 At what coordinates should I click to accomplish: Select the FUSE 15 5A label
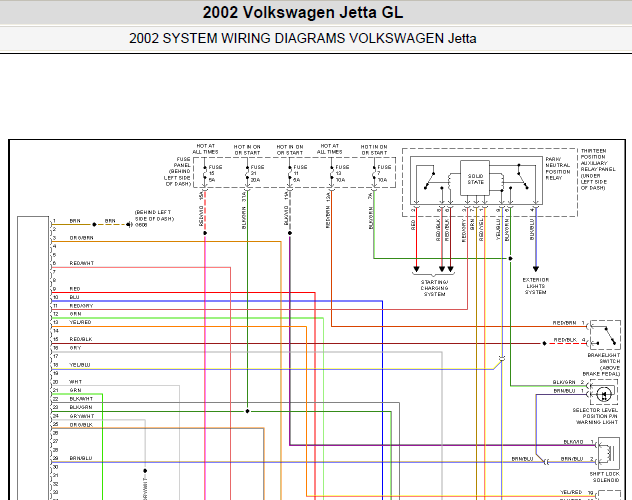[x=215, y=173]
